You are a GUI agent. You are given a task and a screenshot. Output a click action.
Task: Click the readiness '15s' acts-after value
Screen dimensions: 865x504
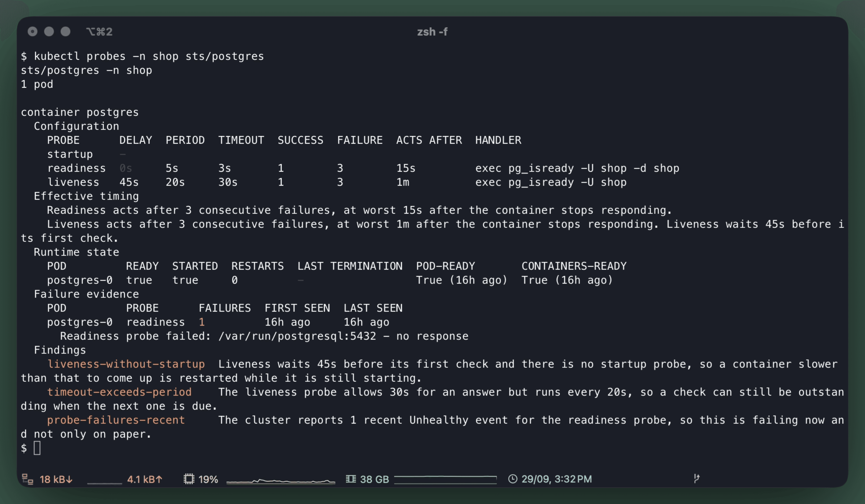pyautogui.click(x=406, y=168)
